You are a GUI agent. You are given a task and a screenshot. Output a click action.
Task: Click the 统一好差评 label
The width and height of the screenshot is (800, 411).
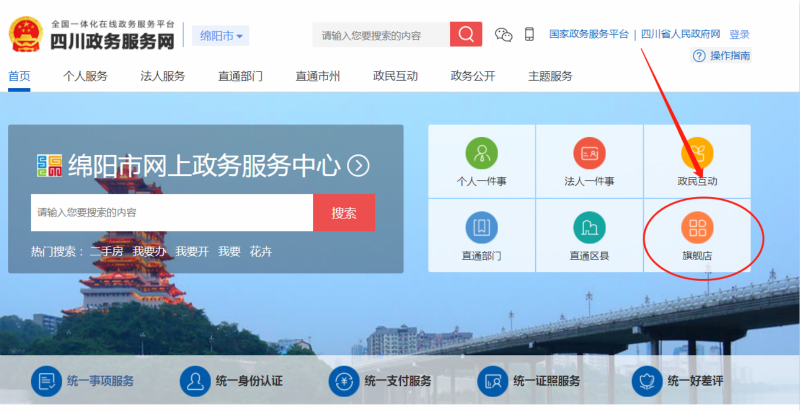pyautogui.click(x=695, y=381)
